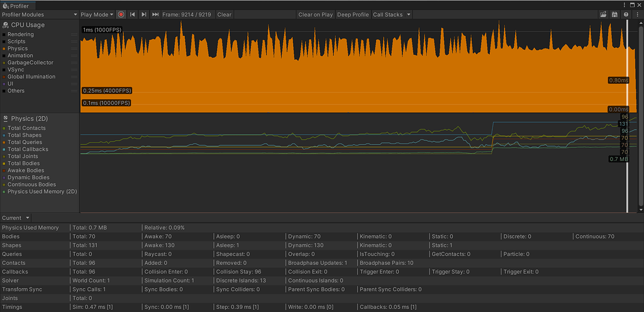Click the Clear button
The image size is (644, 312).
(x=225, y=14)
